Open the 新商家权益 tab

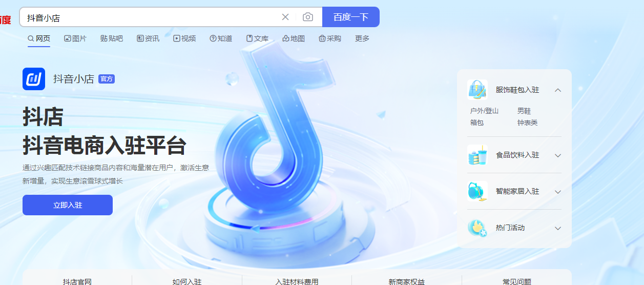tap(407, 281)
